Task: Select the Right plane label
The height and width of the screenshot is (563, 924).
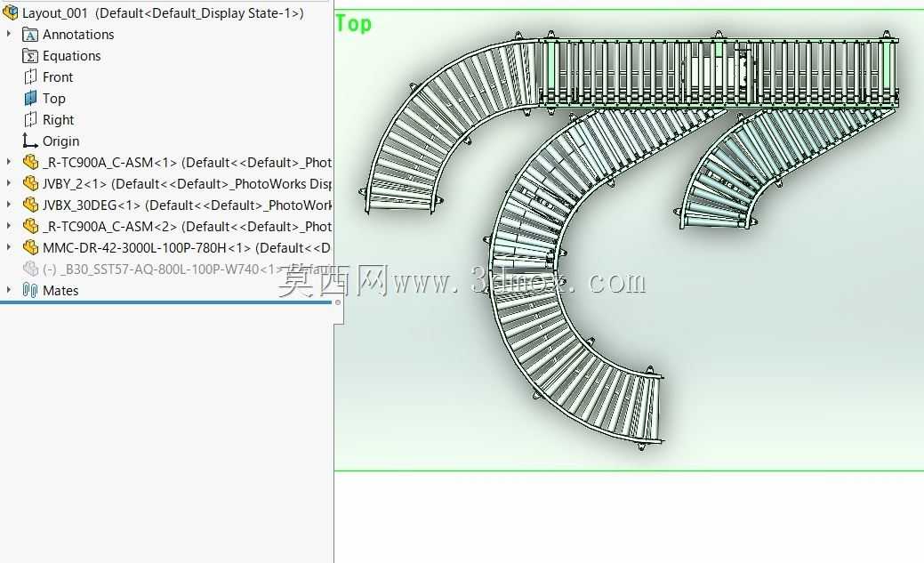Action: pos(59,120)
